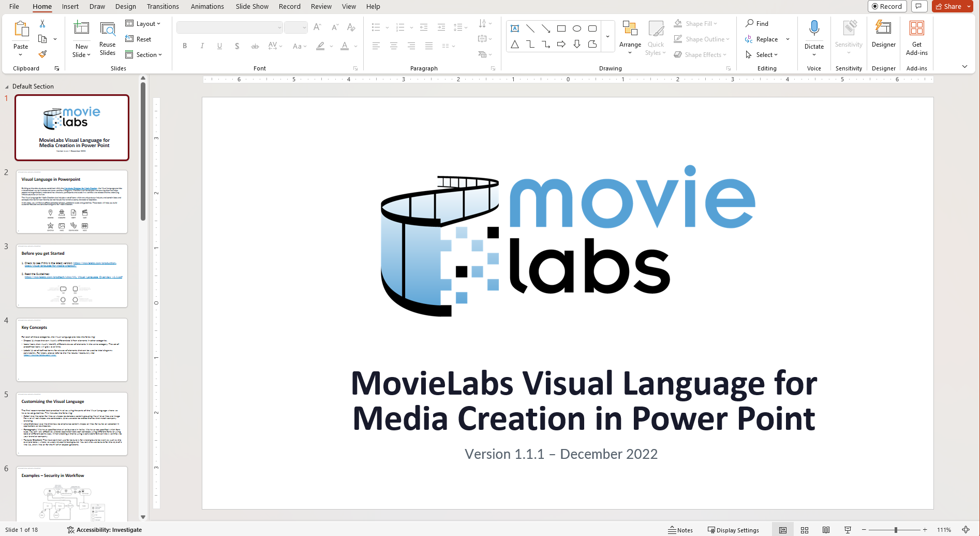Click Get Add-ins
This screenshot has width=980, height=536.
[917, 38]
